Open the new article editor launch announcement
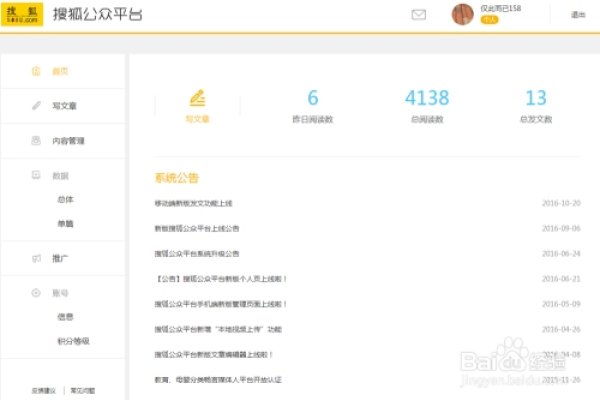 tap(214, 355)
